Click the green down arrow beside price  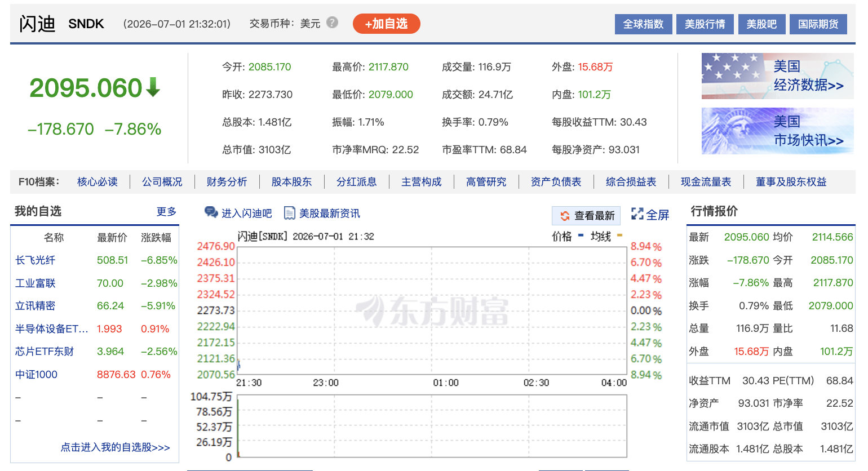coord(153,87)
